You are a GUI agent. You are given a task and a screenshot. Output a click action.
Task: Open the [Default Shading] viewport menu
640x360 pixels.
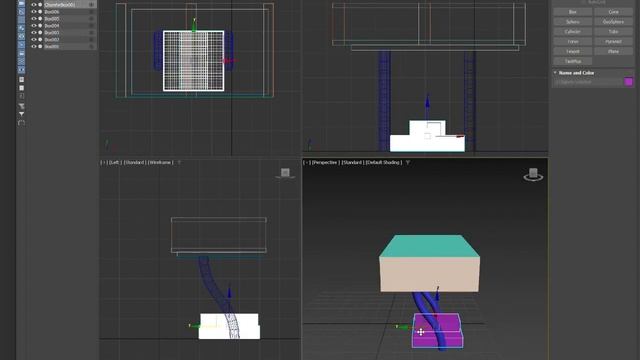point(384,162)
